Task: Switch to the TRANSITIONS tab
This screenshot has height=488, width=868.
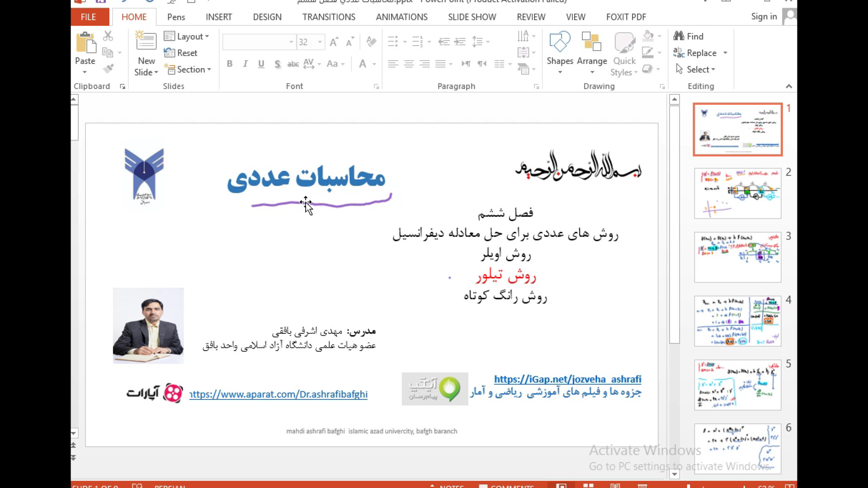Action: coord(329,17)
